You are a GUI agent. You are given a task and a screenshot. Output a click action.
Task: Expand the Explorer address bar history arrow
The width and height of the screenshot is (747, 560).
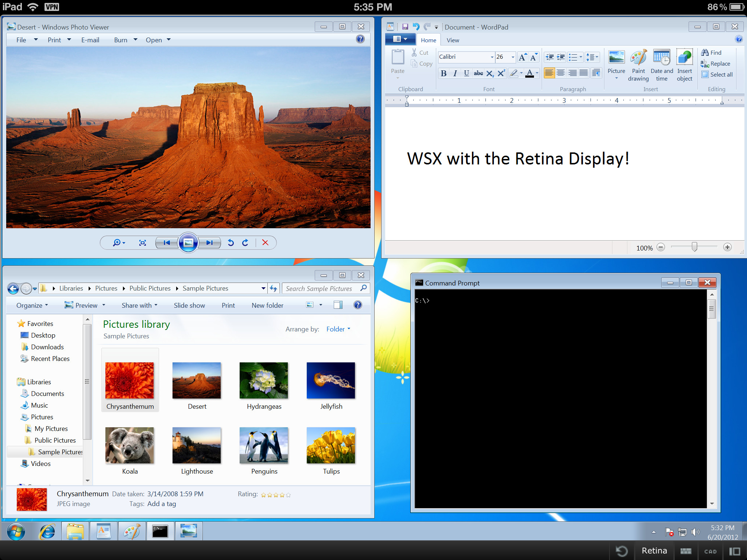263,288
